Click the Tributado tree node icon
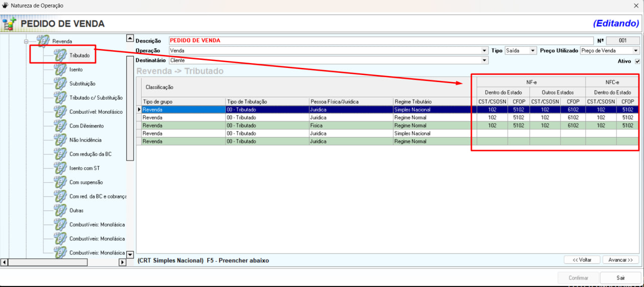Viewport: 644px width, 287px height. click(60, 55)
